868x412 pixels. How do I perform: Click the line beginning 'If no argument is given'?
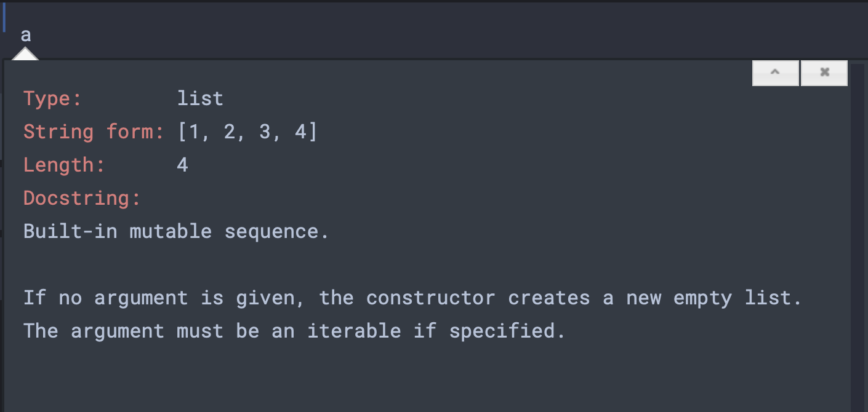(x=412, y=298)
